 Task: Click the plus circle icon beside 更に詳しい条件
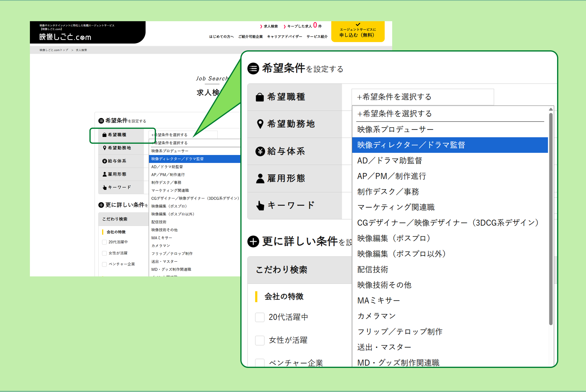point(253,242)
